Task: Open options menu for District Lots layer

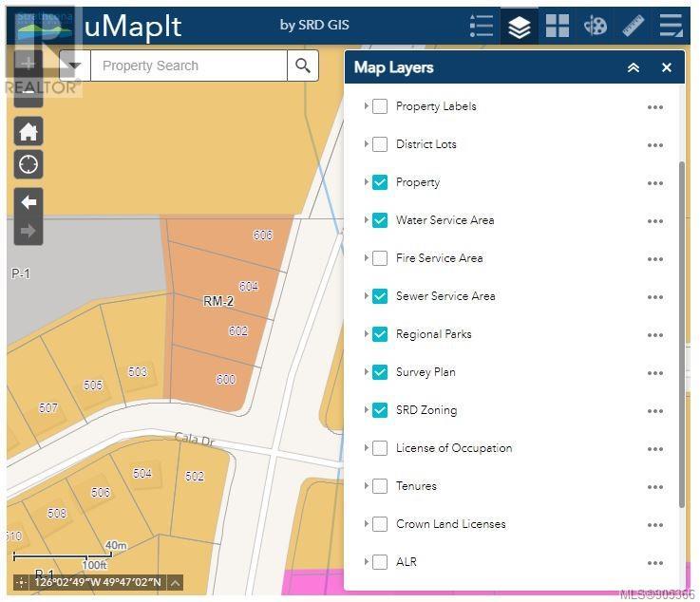Action: click(654, 145)
